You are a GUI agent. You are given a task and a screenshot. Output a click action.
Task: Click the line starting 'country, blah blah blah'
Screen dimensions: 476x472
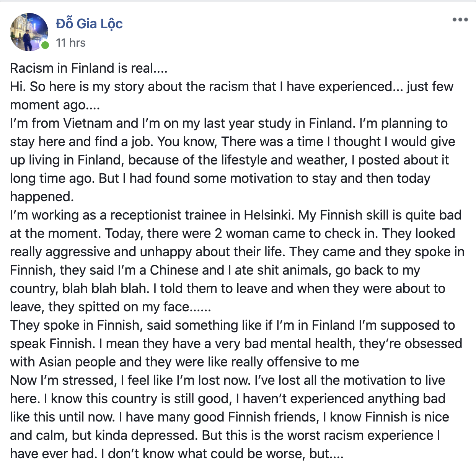click(228, 288)
